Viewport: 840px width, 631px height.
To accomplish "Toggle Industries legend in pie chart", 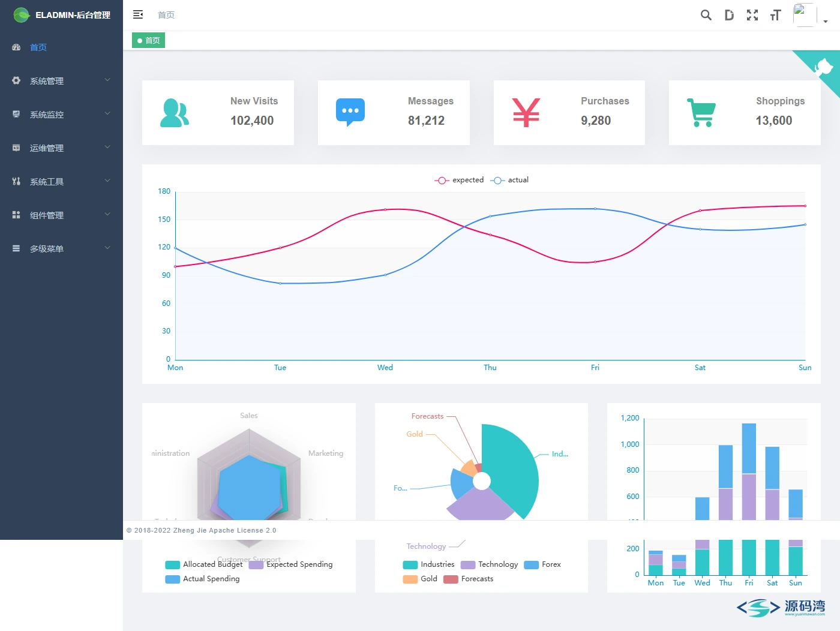I will pos(429,564).
